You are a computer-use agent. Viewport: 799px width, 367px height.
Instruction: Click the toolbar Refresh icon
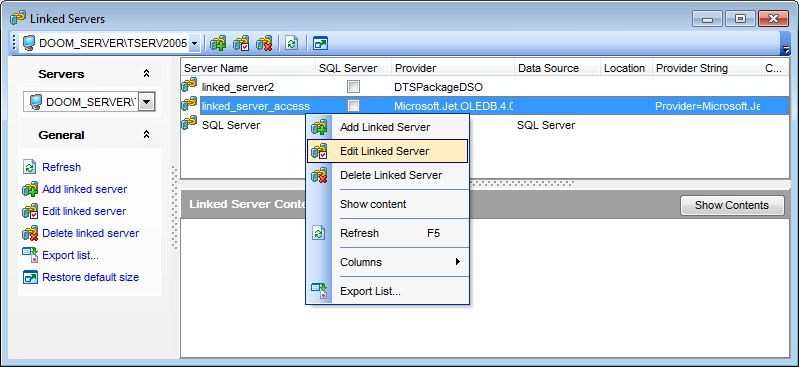[x=291, y=43]
